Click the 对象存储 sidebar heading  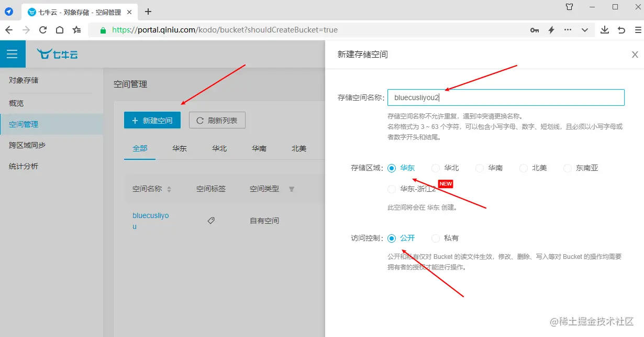(x=24, y=80)
